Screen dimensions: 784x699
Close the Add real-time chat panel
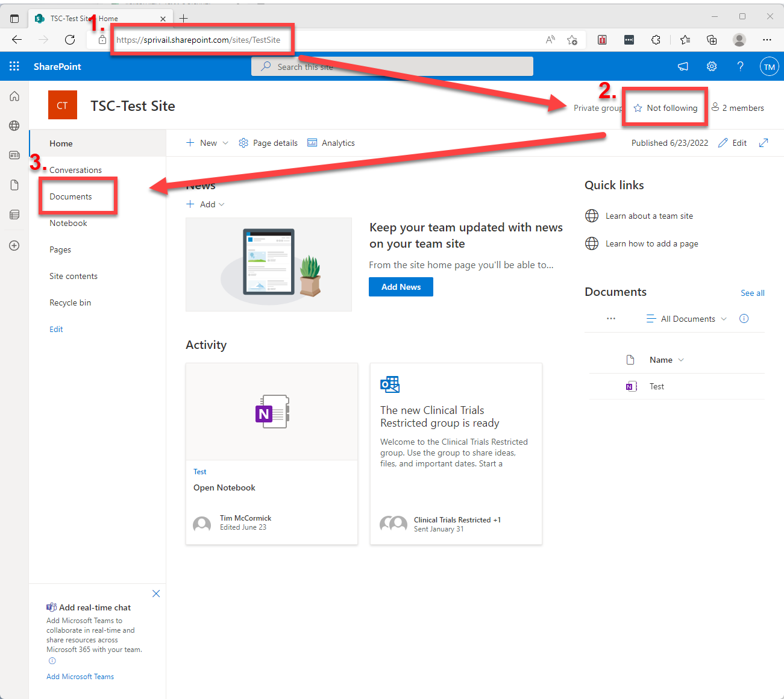coord(156,594)
